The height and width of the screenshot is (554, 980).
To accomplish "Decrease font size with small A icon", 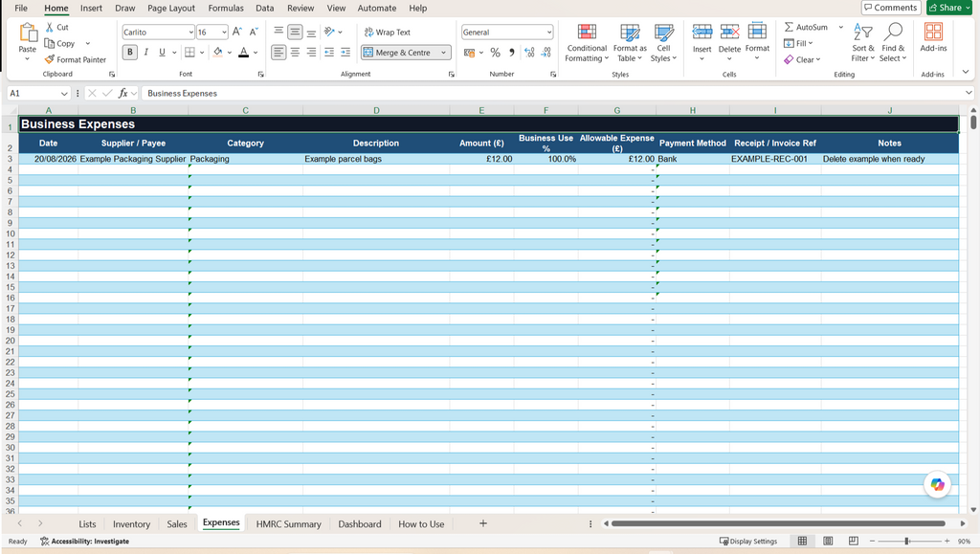I will point(253,32).
